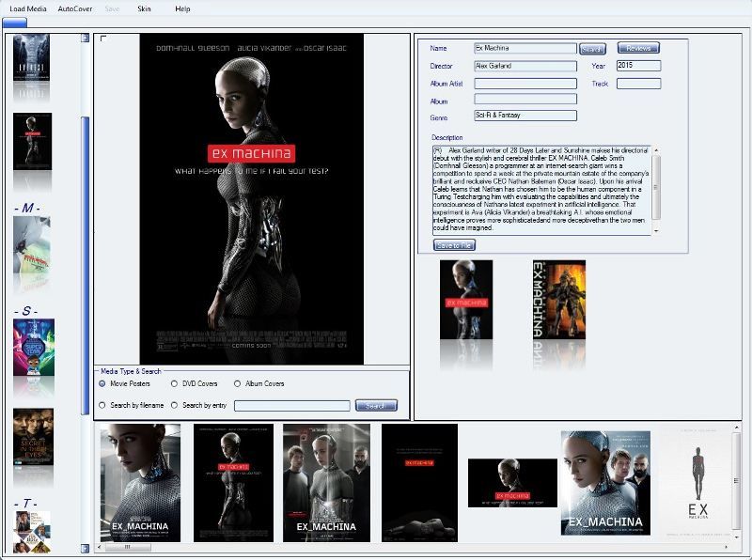
Task: Click the empty Album field
Action: click(x=525, y=99)
